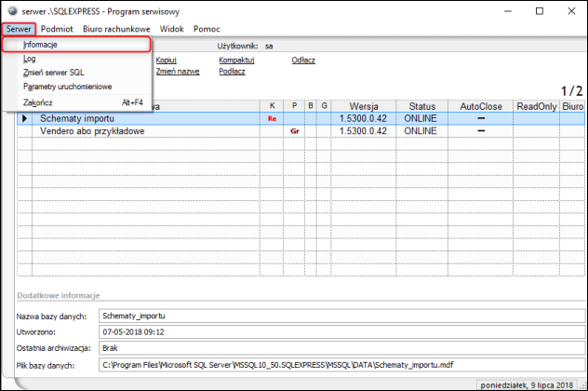Click the Dodatkowe informacje section header
The image size is (588, 391).
(59, 296)
